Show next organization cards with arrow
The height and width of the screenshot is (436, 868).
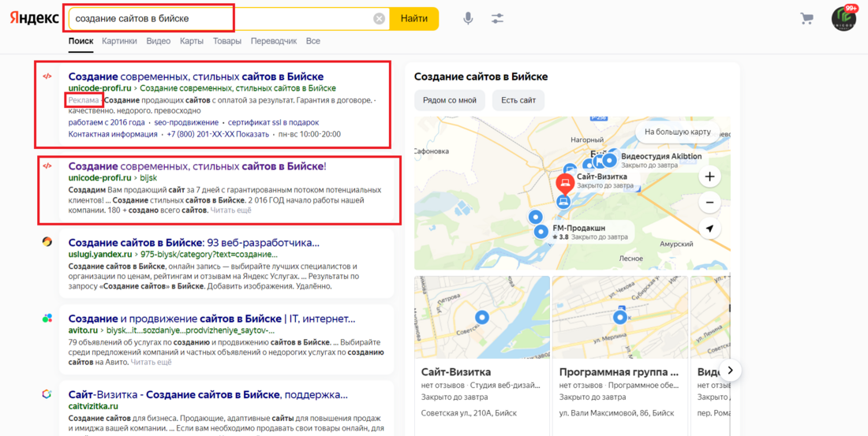(x=730, y=371)
